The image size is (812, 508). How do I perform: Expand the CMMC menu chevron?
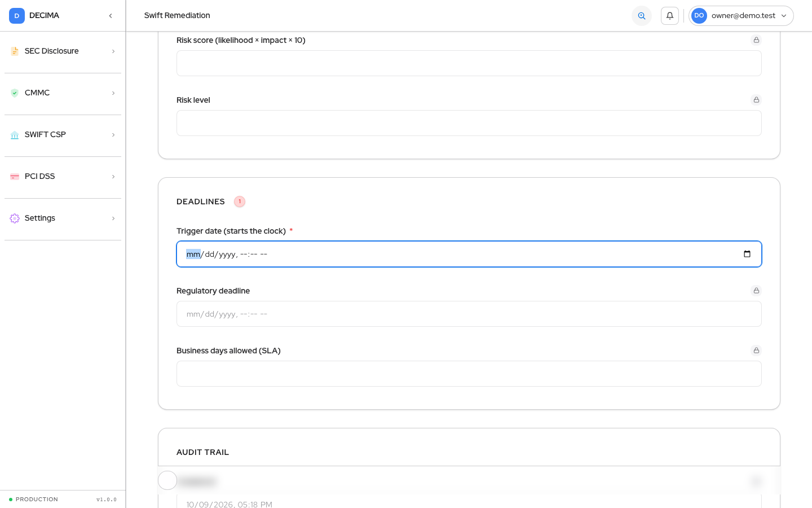click(x=113, y=93)
